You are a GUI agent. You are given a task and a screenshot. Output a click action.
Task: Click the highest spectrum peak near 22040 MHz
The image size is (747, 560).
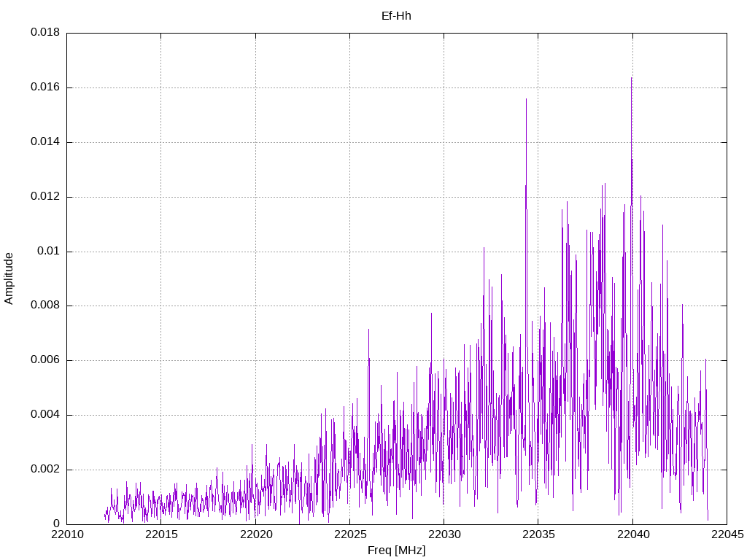click(x=631, y=79)
